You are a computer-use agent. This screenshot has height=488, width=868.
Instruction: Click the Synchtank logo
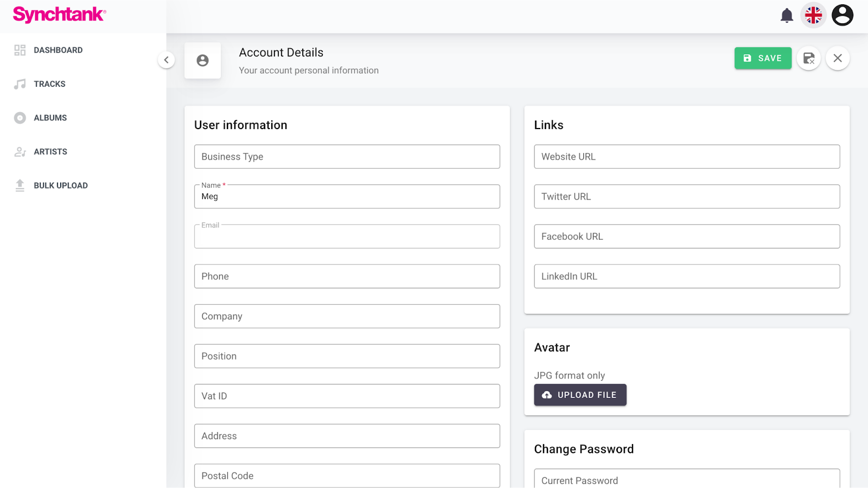(59, 15)
